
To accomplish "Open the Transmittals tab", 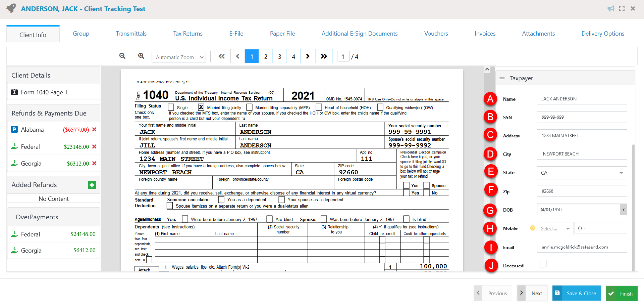I will [x=131, y=34].
